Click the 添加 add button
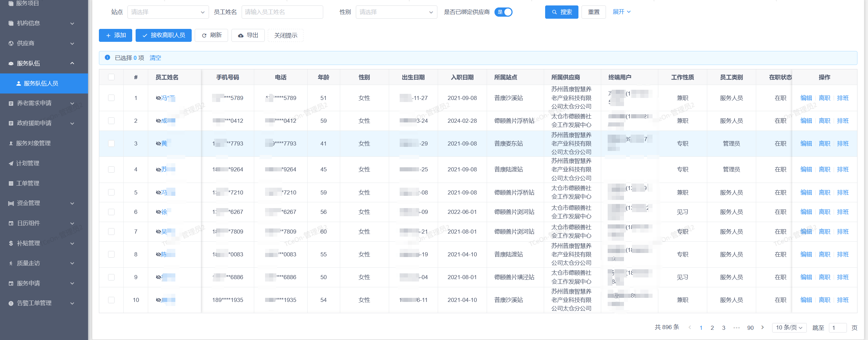The width and height of the screenshot is (868, 340). pos(116,35)
